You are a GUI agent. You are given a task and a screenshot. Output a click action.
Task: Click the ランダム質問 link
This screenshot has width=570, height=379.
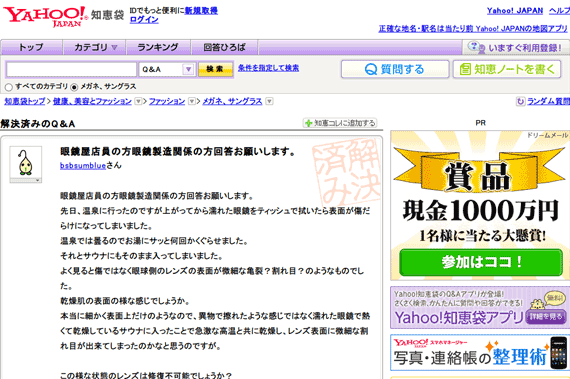tap(548, 101)
